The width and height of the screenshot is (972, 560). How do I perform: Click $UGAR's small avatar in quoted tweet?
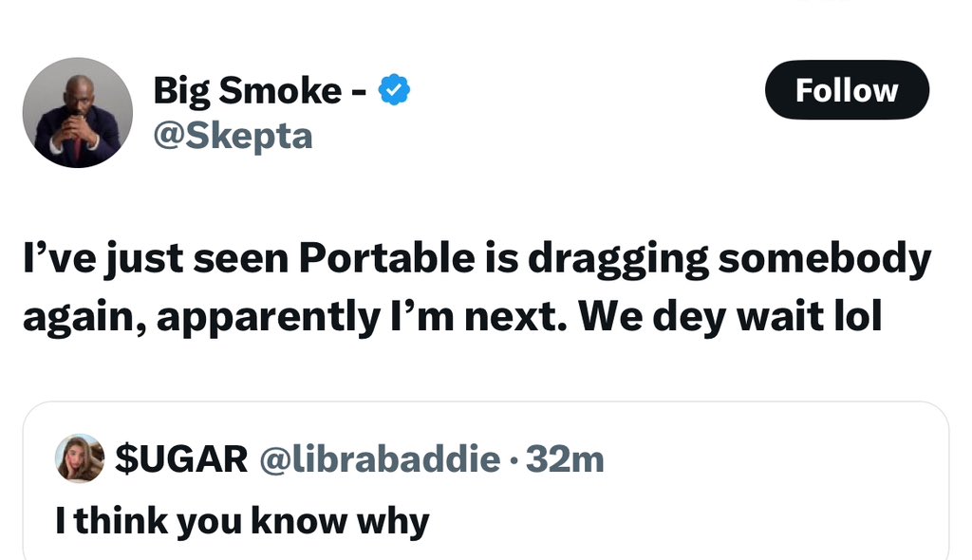point(80,459)
